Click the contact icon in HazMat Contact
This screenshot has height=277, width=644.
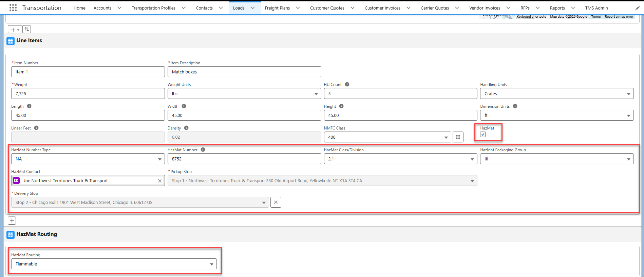[x=16, y=180]
